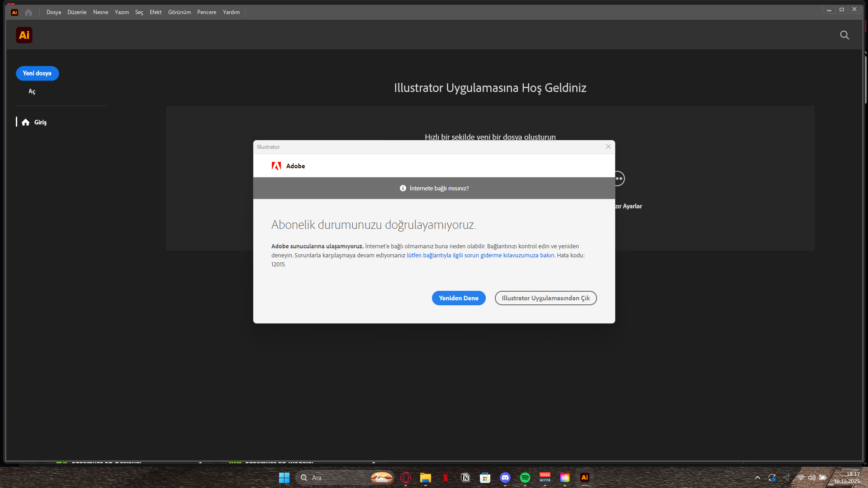Screen dimensions: 868x488
Task: Open the Pencere menu
Action: (x=207, y=12)
